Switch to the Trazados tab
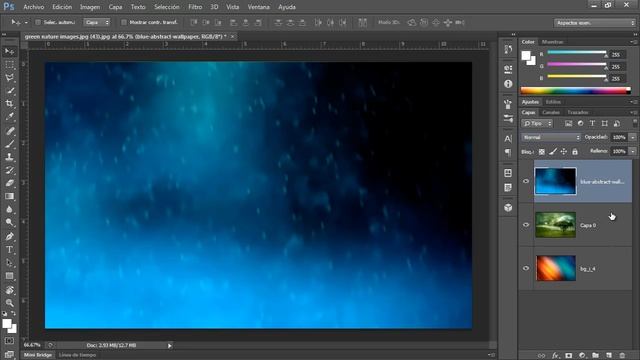Screen dimensions: 640x360 click(x=578, y=112)
